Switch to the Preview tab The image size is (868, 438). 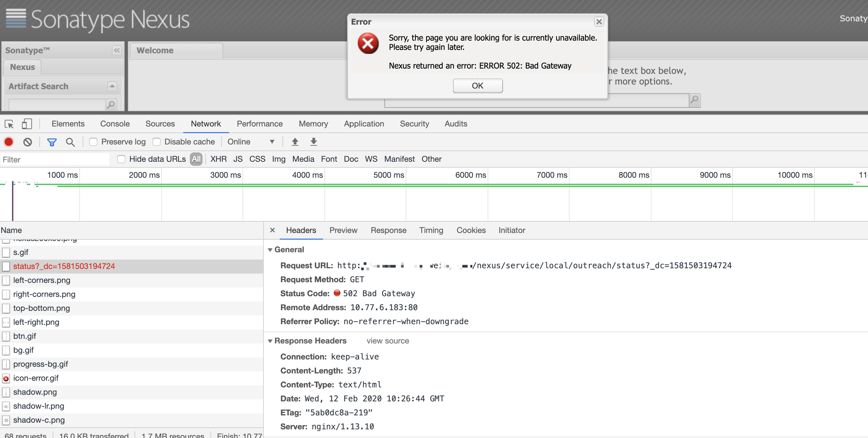[x=343, y=230]
